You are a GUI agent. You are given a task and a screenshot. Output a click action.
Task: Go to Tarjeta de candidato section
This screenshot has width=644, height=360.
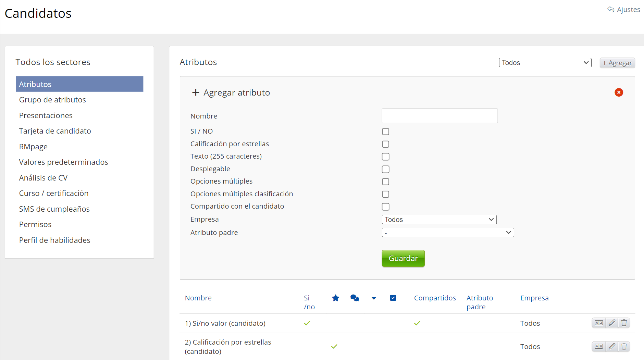tap(55, 131)
